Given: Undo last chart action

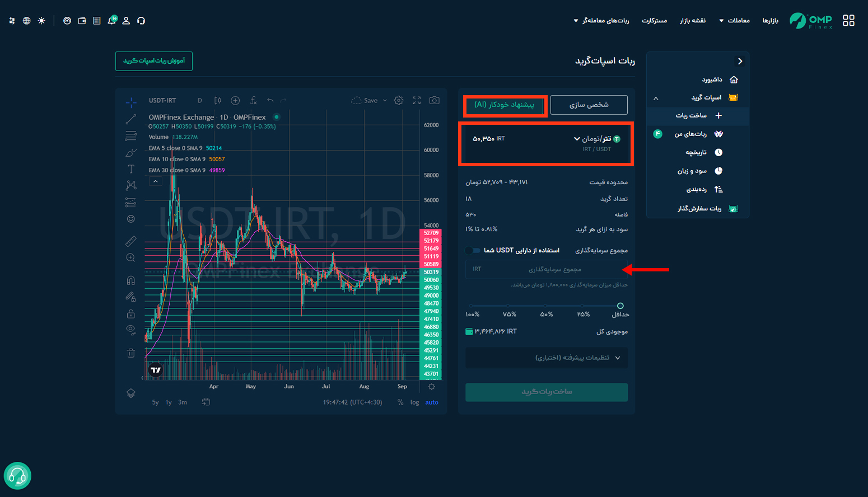Looking at the screenshot, I should point(270,100).
